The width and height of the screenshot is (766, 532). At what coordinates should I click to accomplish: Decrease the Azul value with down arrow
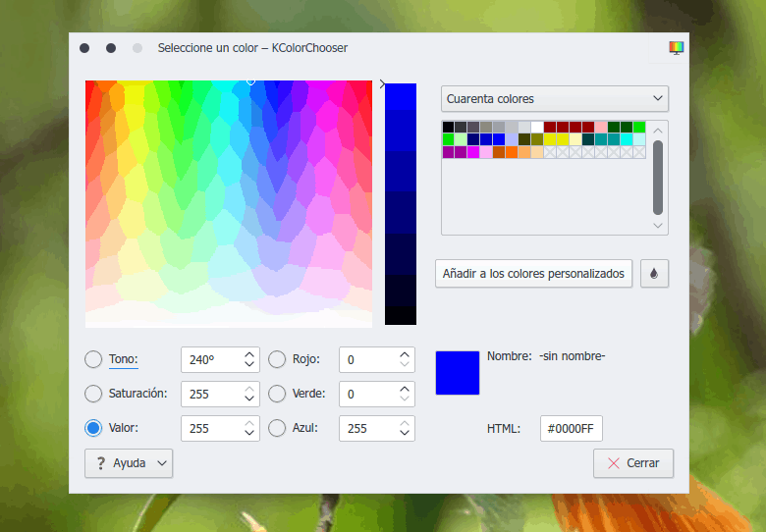point(405,434)
